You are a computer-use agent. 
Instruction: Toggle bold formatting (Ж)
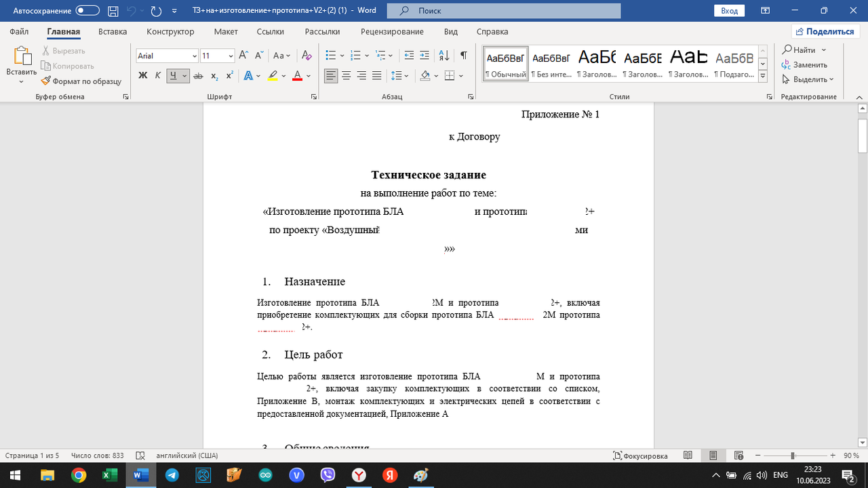click(x=142, y=75)
